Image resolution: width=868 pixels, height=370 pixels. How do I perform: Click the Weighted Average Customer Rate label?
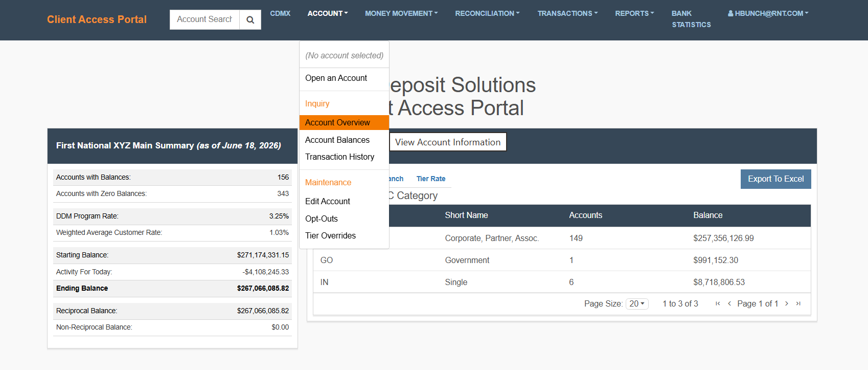coord(109,232)
